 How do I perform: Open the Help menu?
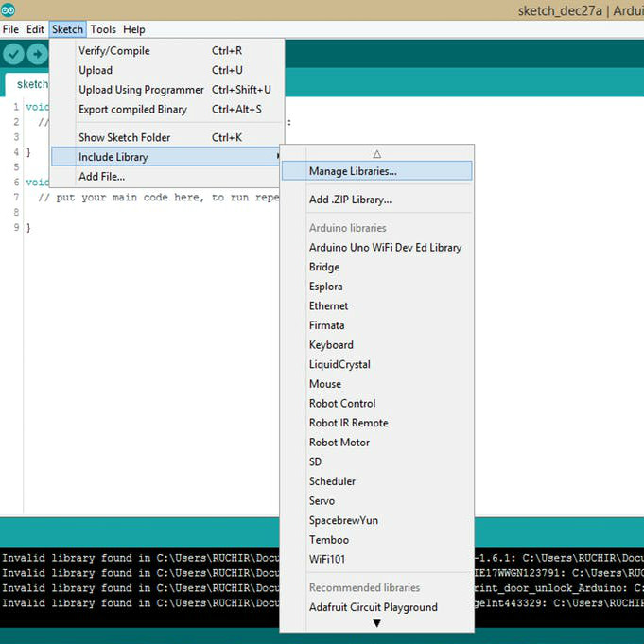coord(134,29)
